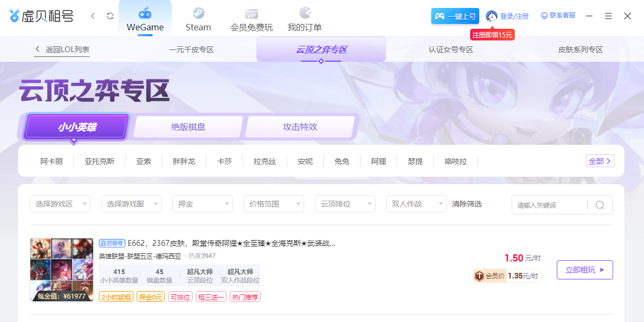Image resolution: width=644 pixels, height=322 pixels.
Task: Go back using the top arrow icon
Action: pos(93,16)
